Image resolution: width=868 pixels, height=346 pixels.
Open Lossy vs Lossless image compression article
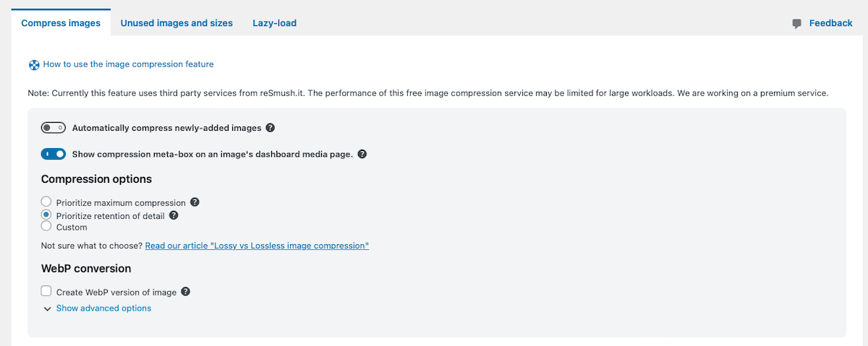pos(257,246)
